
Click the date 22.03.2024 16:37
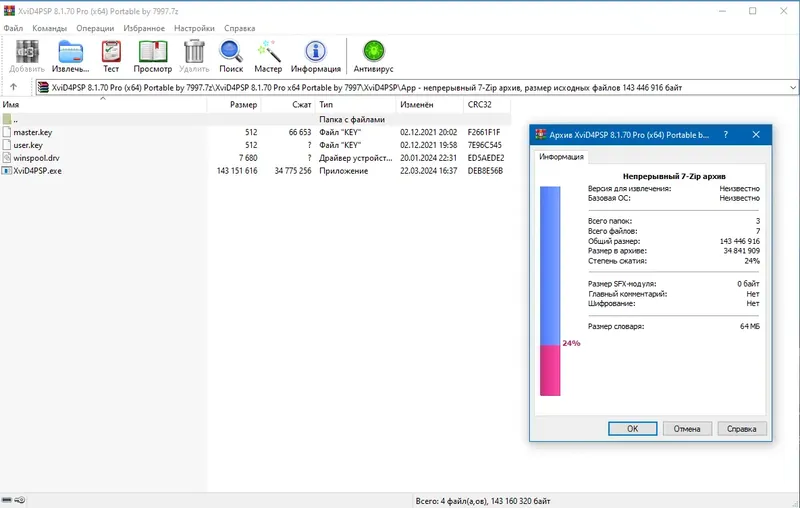tap(429, 171)
